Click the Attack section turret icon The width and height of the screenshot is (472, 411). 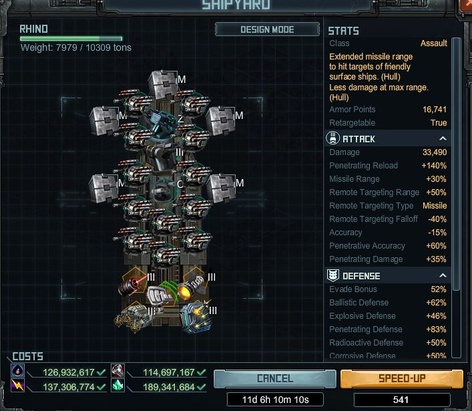pos(333,138)
